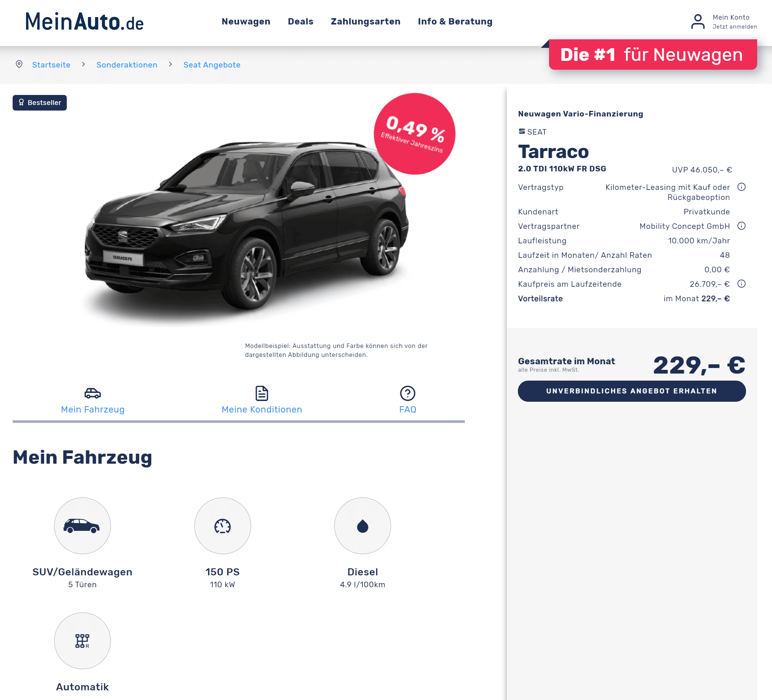Go to Sonderaktionen breadcrumb link
This screenshot has width=772, height=700.
127,65
